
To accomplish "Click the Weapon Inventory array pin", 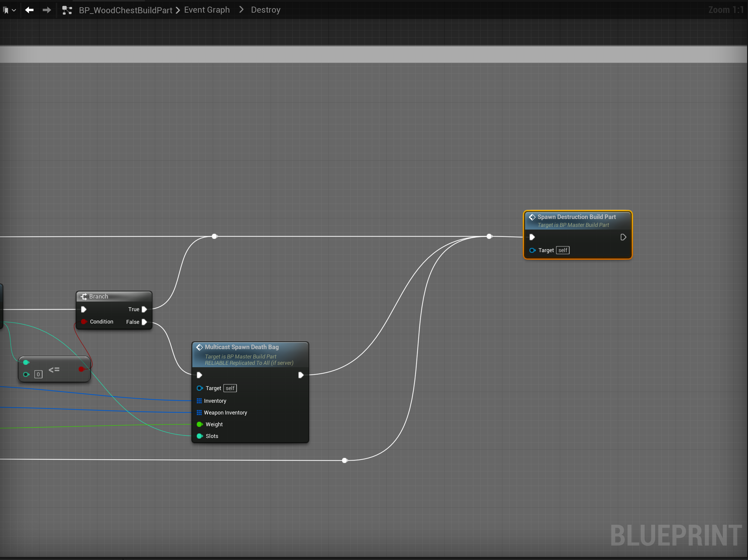I will click(199, 413).
